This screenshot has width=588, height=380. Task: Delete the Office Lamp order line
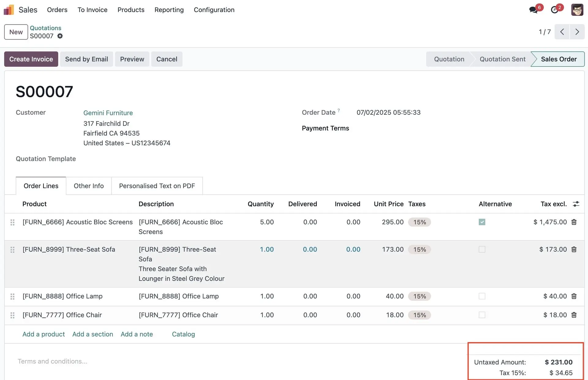pos(574,296)
